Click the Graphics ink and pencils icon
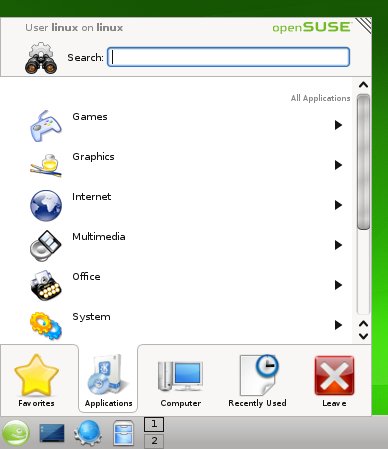 [x=46, y=165]
